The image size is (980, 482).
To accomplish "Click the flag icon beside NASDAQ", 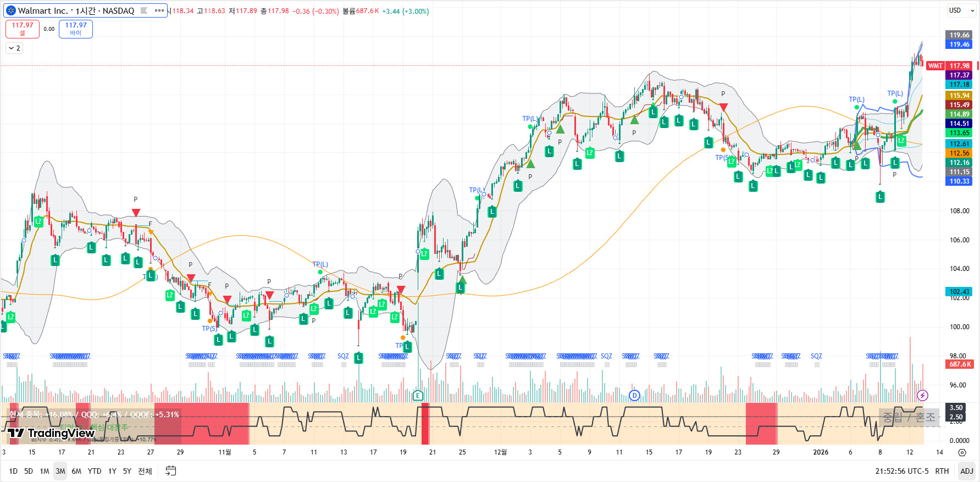I will coord(144,10).
